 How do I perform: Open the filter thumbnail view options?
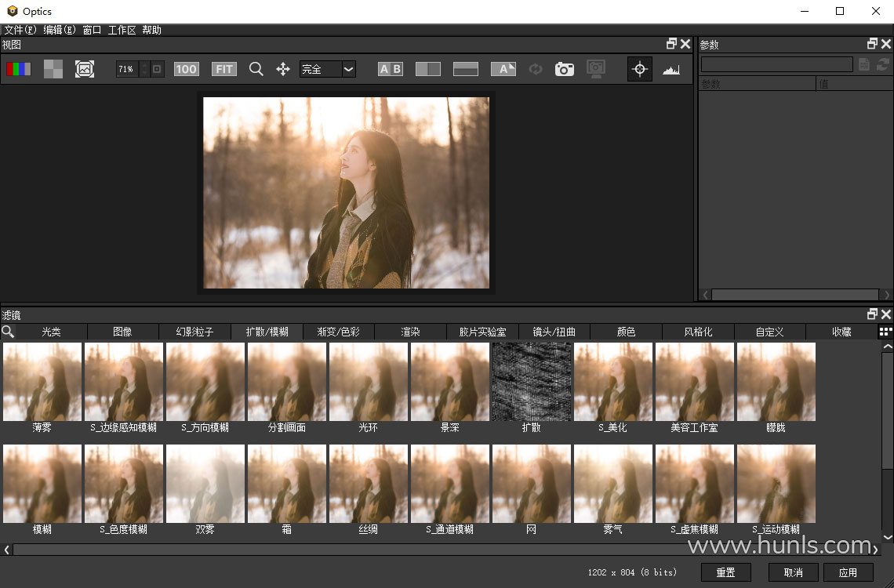pos(885,332)
